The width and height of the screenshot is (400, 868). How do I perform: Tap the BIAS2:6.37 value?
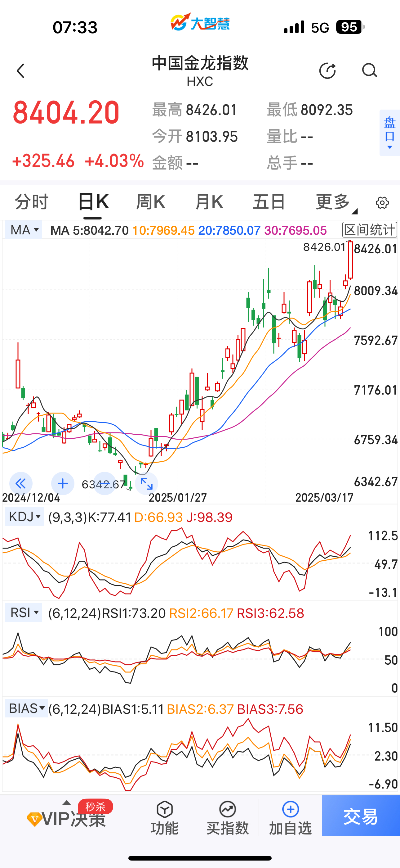(x=200, y=709)
